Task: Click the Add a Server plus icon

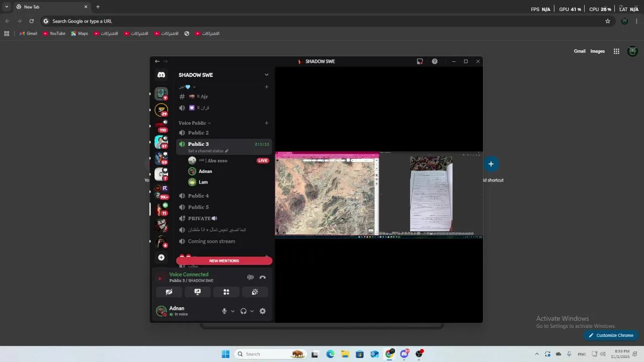Action: pyautogui.click(x=161, y=257)
